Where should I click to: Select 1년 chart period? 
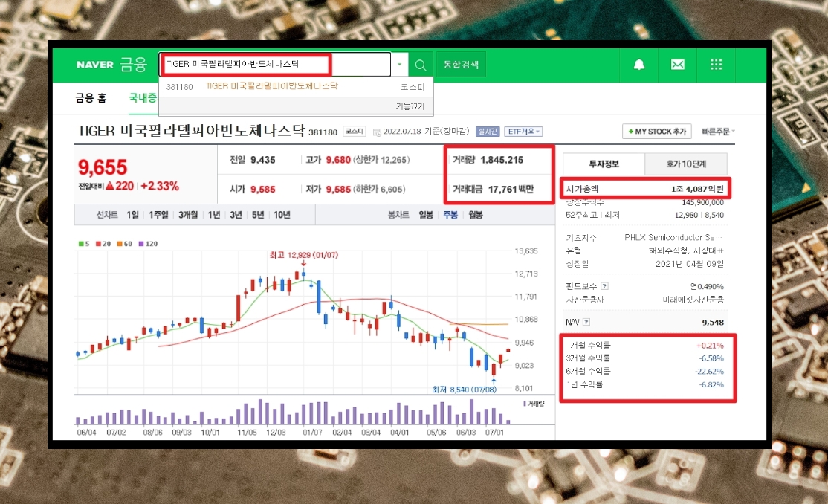click(214, 215)
